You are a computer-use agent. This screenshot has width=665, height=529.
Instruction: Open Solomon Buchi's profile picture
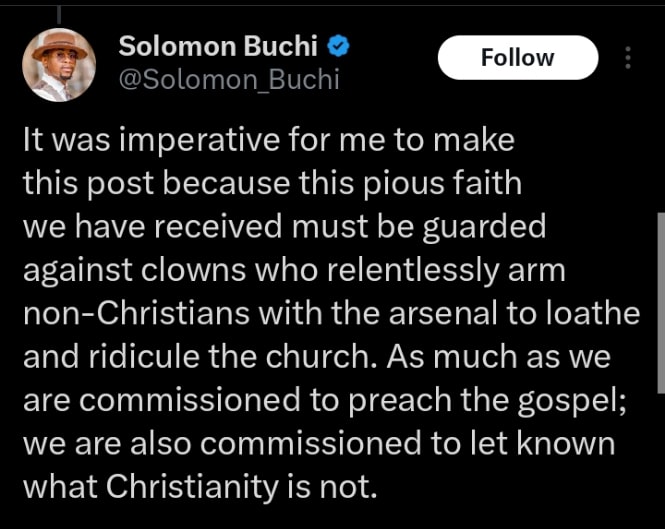[x=58, y=63]
